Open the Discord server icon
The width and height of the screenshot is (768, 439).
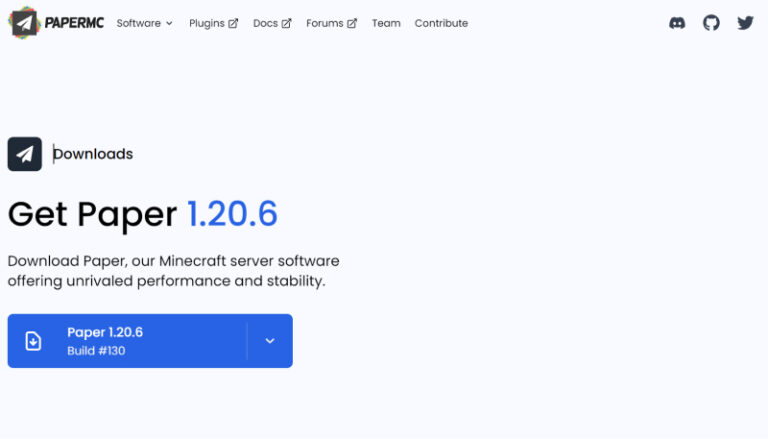coord(677,23)
